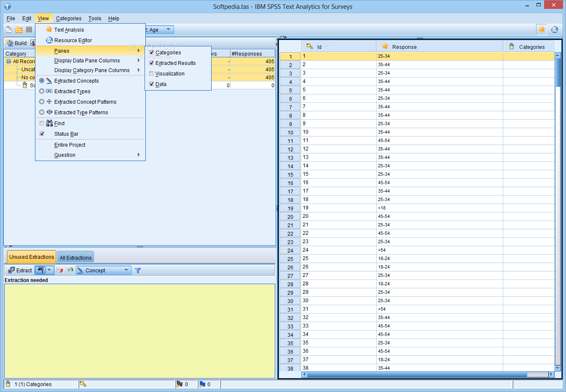Select the Extracted Concept Patterns radio button
Screen dimensions: 566x392
pyautogui.click(x=42, y=102)
